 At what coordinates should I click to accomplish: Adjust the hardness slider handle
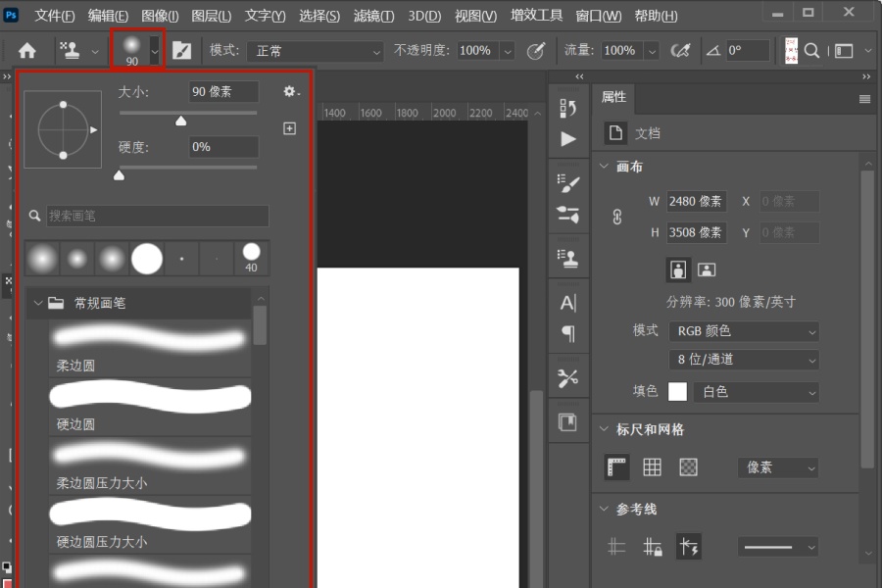click(x=119, y=175)
